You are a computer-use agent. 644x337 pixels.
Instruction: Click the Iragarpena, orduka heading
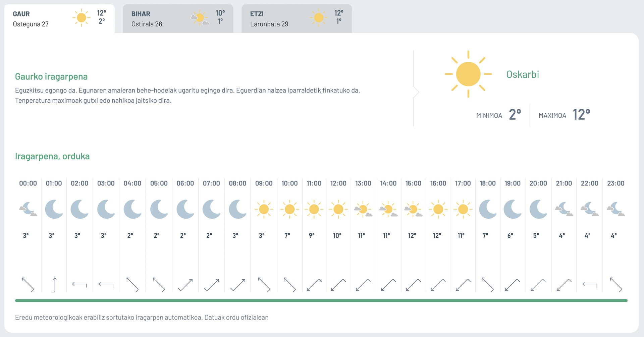52,156
